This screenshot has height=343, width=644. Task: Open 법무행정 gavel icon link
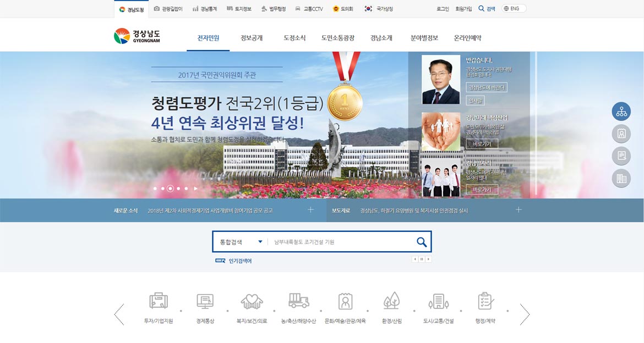274,9
